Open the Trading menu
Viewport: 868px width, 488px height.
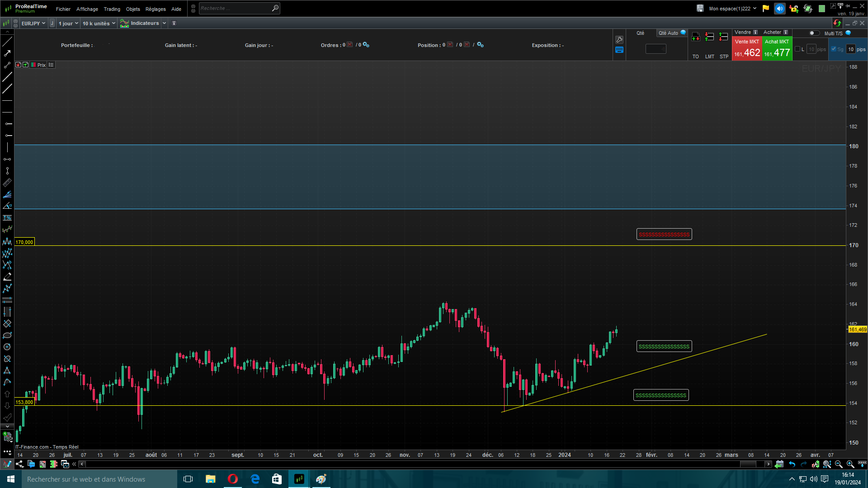(x=112, y=9)
